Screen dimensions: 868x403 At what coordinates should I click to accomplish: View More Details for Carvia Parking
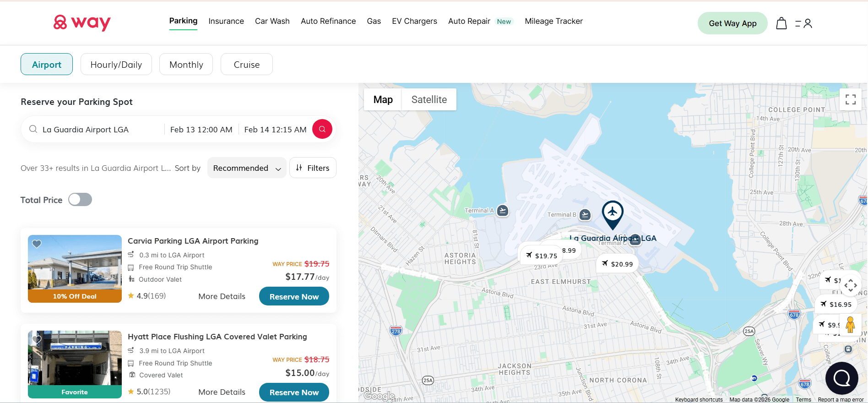(x=222, y=296)
